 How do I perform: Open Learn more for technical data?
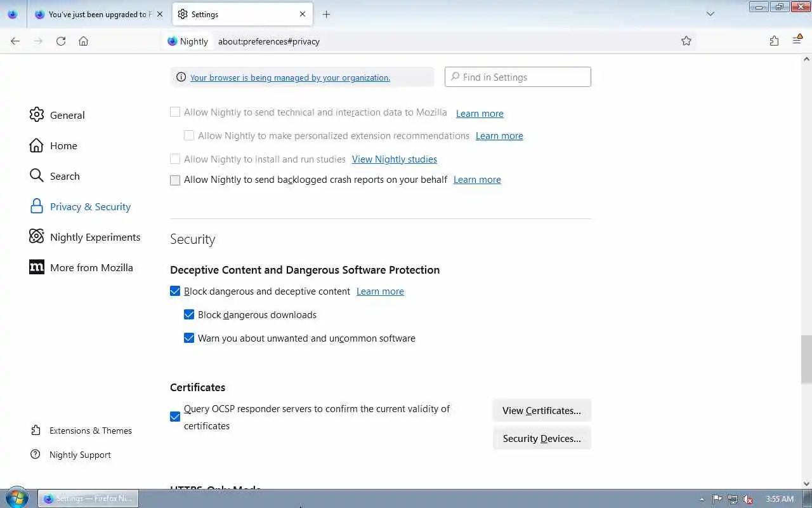[x=480, y=113]
